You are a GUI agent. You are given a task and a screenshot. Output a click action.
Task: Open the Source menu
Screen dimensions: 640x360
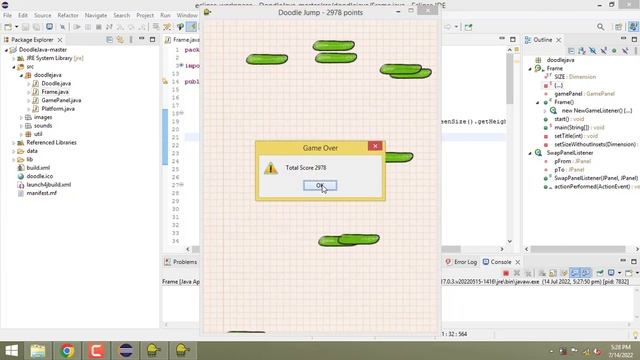click(42, 15)
